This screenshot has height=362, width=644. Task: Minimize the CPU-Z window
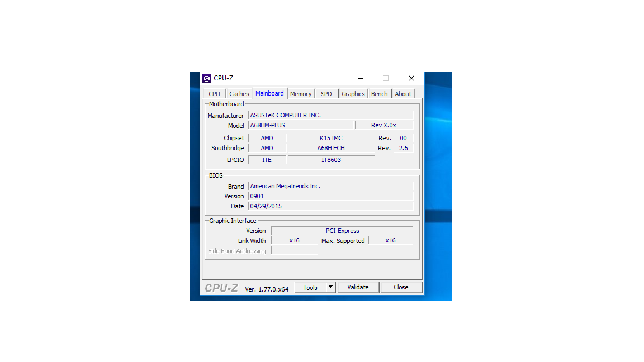coord(361,78)
